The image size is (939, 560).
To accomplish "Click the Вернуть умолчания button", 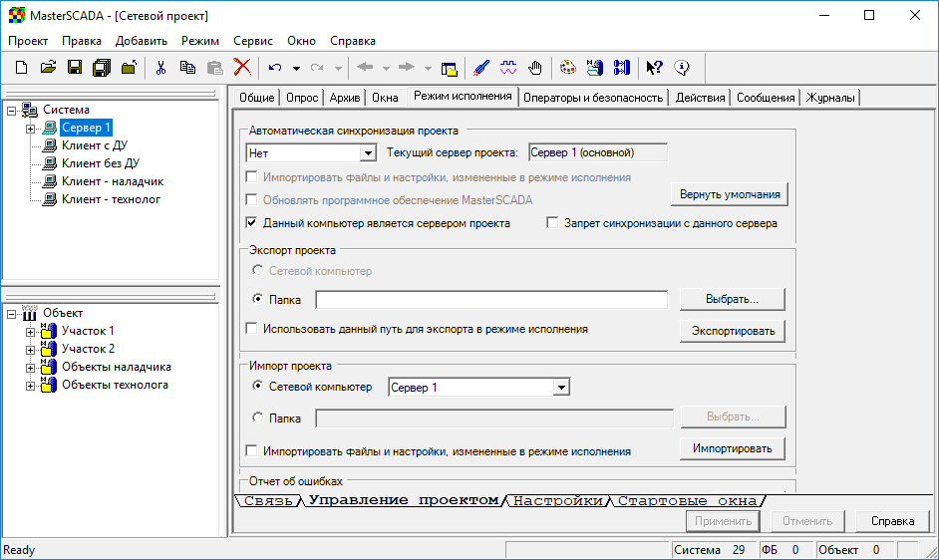I will [x=730, y=194].
